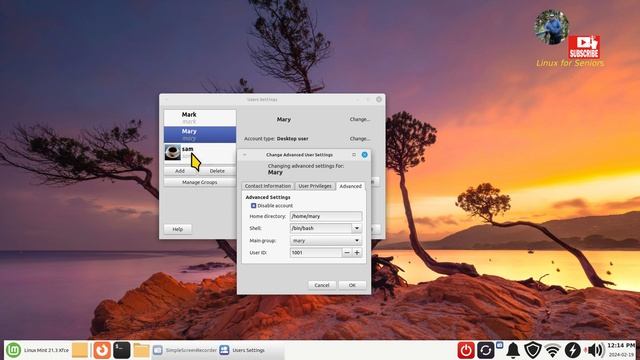The height and width of the screenshot is (360, 640).
Task: Click the yellow show desktop icon in the panel
Action: tap(80, 350)
